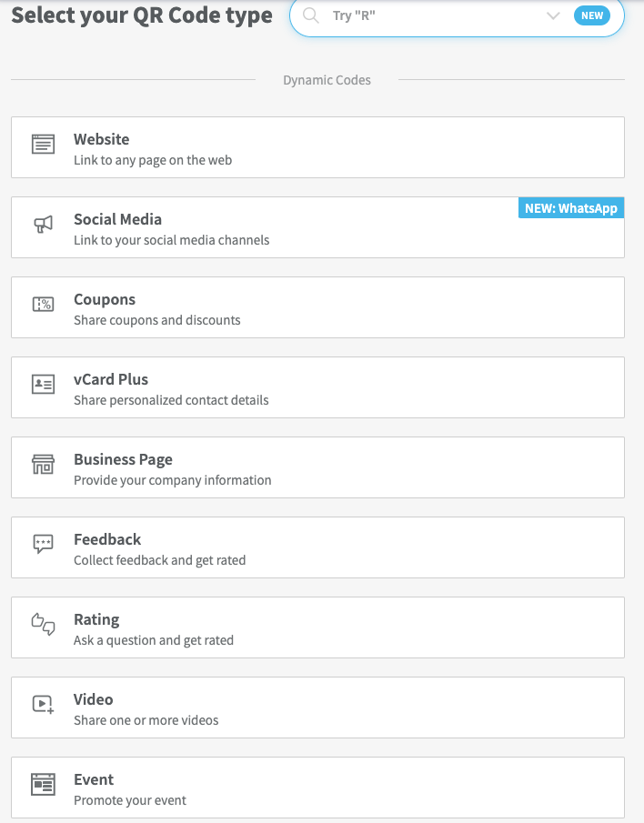
Task: Pick the 'Collect feedback and get rated' entry
Action: 159,560
